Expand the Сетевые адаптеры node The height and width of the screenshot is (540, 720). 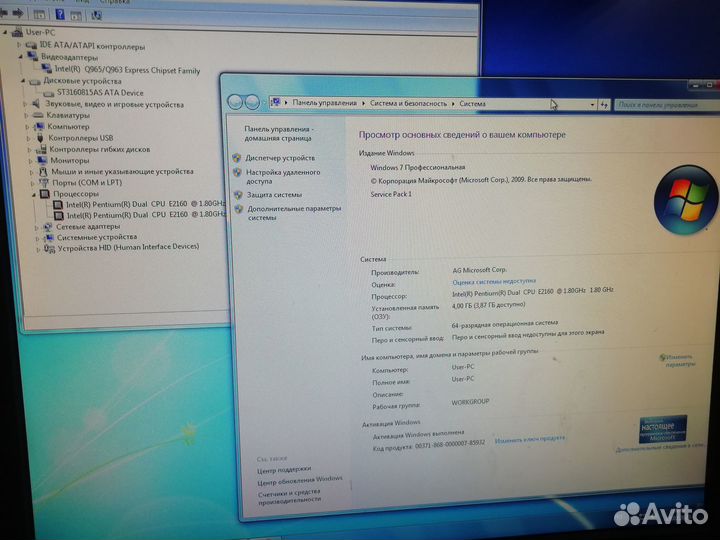point(36,227)
